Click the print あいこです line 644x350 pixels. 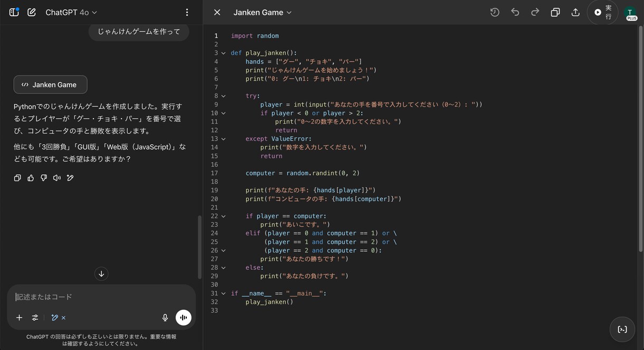coord(295,225)
